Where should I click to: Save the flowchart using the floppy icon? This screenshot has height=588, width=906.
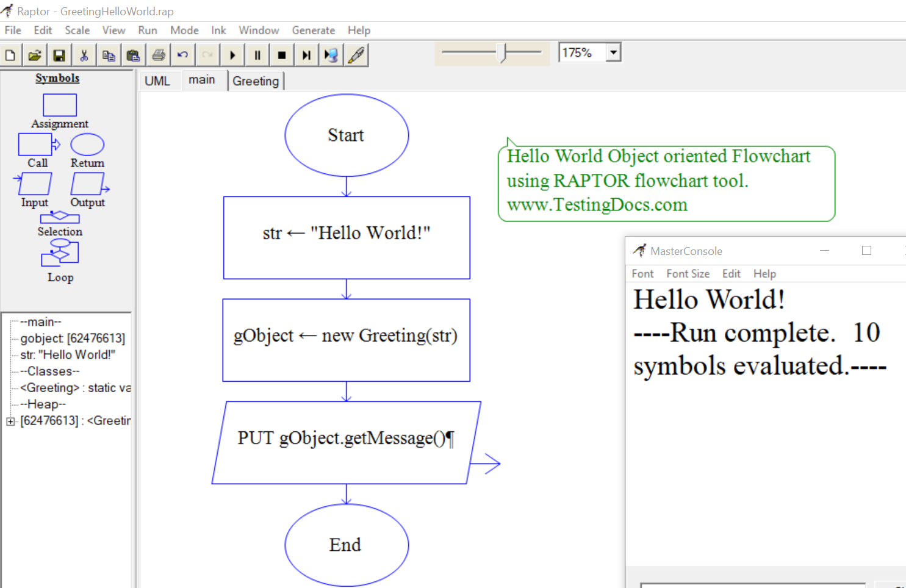pos(59,56)
